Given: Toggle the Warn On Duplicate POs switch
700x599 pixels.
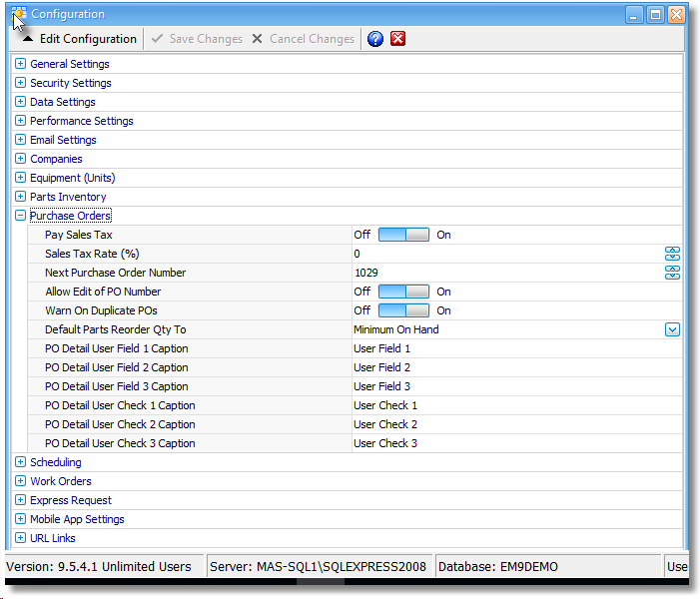Looking at the screenshot, I should (x=403, y=310).
